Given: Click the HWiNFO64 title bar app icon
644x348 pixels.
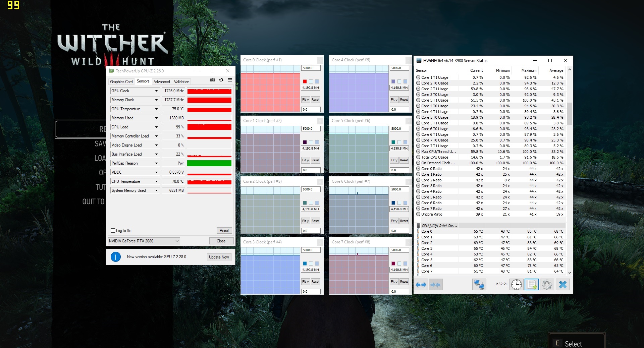Looking at the screenshot, I should coord(419,61).
